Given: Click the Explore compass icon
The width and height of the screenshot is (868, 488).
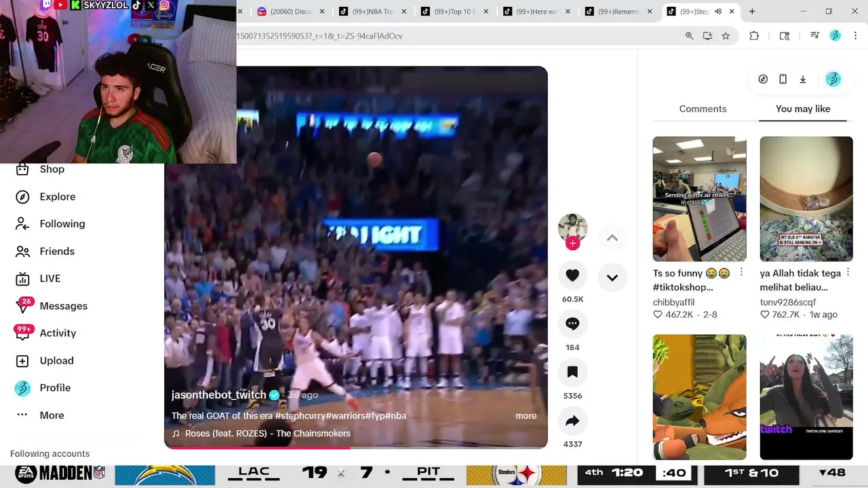Looking at the screenshot, I should click(22, 197).
